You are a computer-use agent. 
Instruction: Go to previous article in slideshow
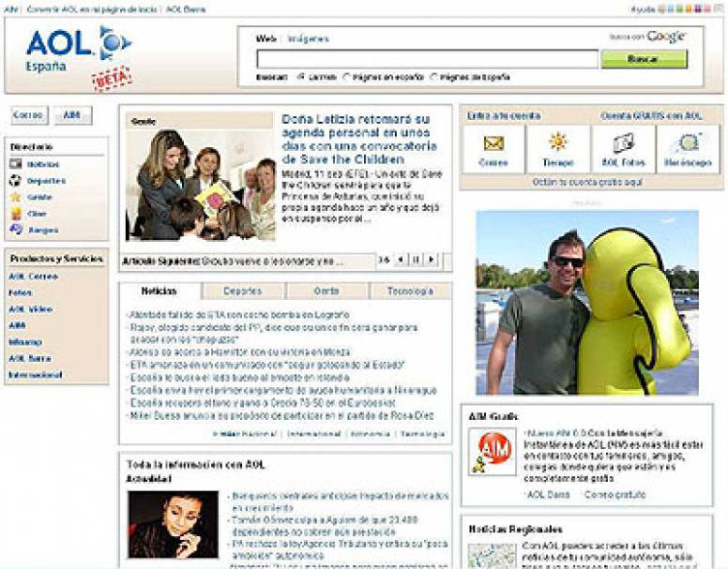click(x=401, y=259)
